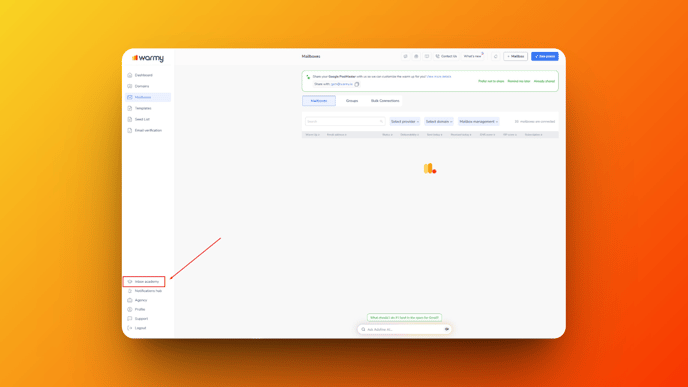Copy the share-with email address icon
688x387 pixels.
[357, 84]
